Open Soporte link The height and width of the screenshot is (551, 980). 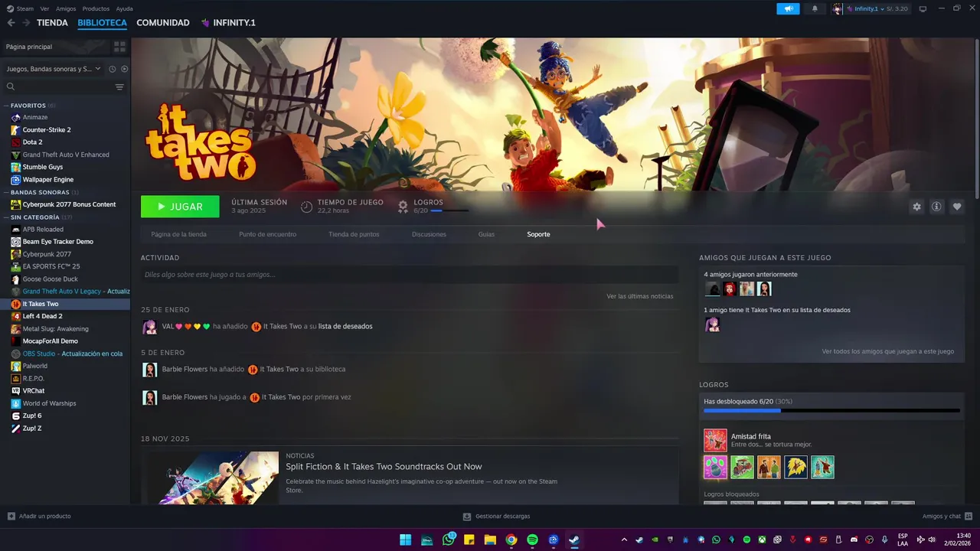click(x=538, y=234)
